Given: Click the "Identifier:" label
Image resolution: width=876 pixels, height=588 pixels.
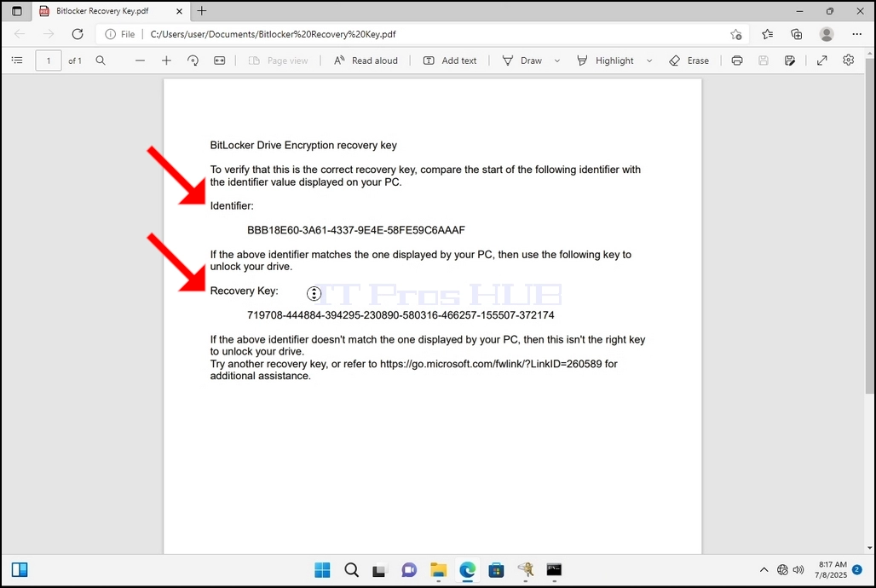Looking at the screenshot, I should [x=232, y=205].
